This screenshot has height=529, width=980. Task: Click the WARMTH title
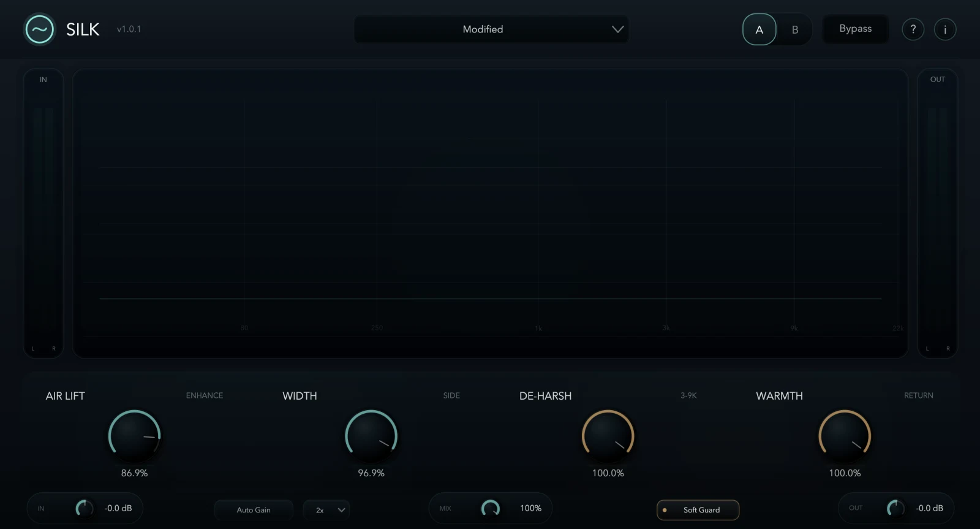tap(779, 396)
